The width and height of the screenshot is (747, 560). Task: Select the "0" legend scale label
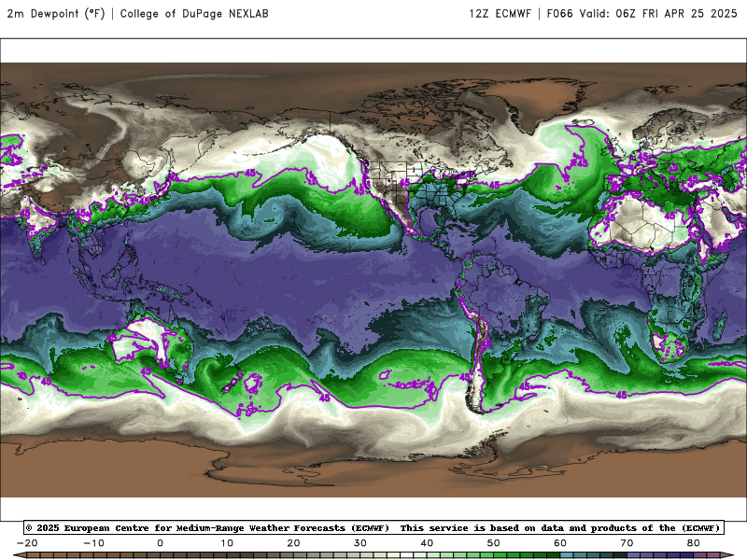160,543
